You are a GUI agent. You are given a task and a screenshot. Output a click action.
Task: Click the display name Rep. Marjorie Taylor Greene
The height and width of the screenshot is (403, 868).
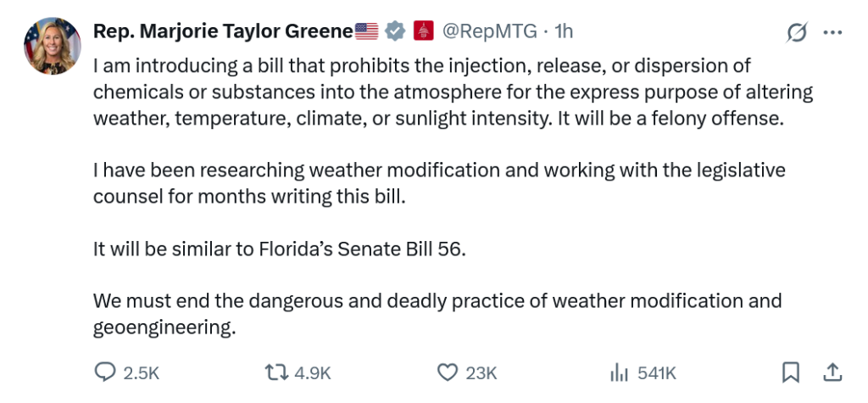223,31
